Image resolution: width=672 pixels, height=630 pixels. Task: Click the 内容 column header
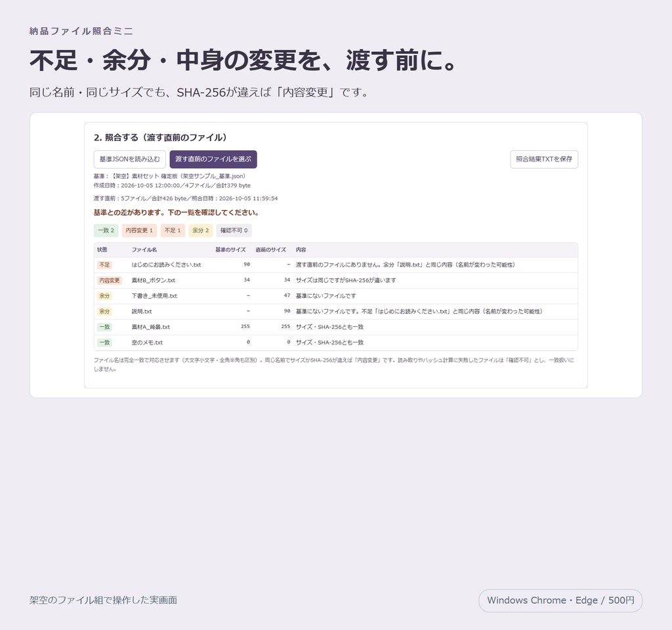(301, 249)
